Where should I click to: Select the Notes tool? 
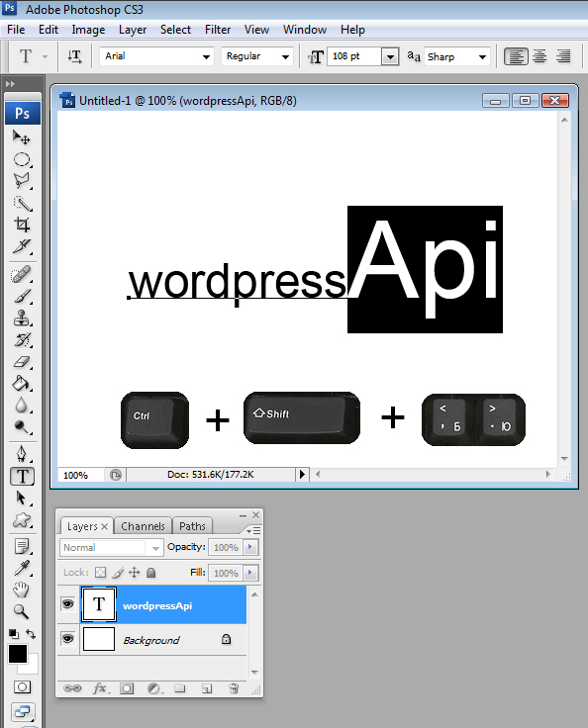click(22, 546)
